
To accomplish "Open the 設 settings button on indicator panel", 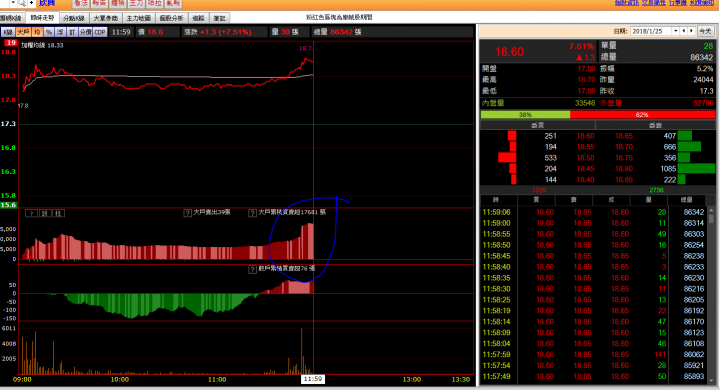I will tap(45, 213).
